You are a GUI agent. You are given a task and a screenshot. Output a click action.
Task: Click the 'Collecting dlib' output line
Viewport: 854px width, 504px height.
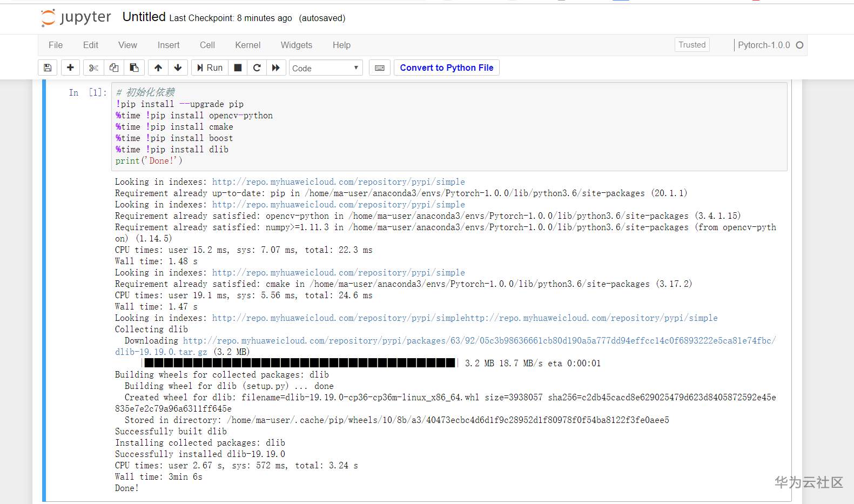click(x=151, y=330)
